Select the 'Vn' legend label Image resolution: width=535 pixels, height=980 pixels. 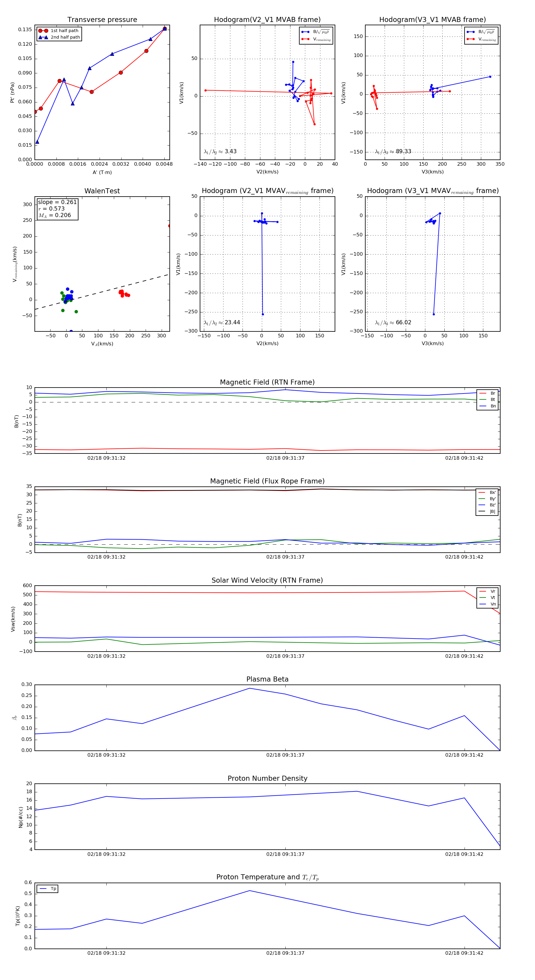click(x=493, y=604)
